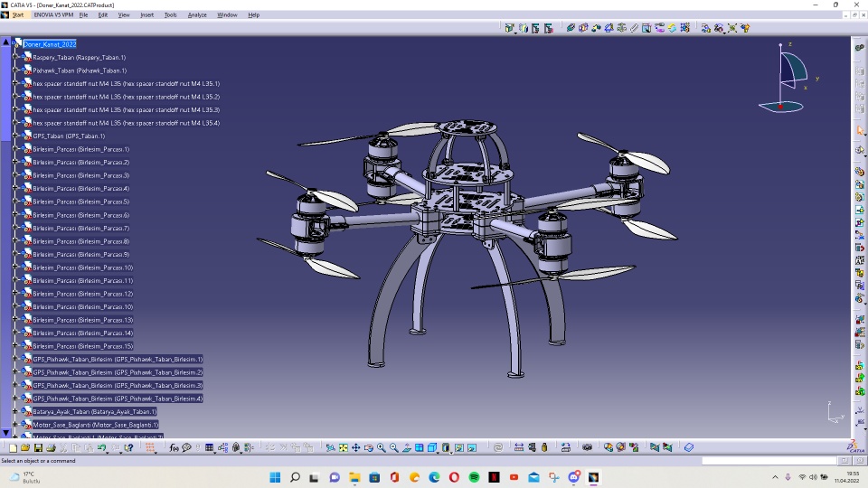This screenshot has width=868, height=488.
Task: Open the Tools menu
Action: (171, 15)
